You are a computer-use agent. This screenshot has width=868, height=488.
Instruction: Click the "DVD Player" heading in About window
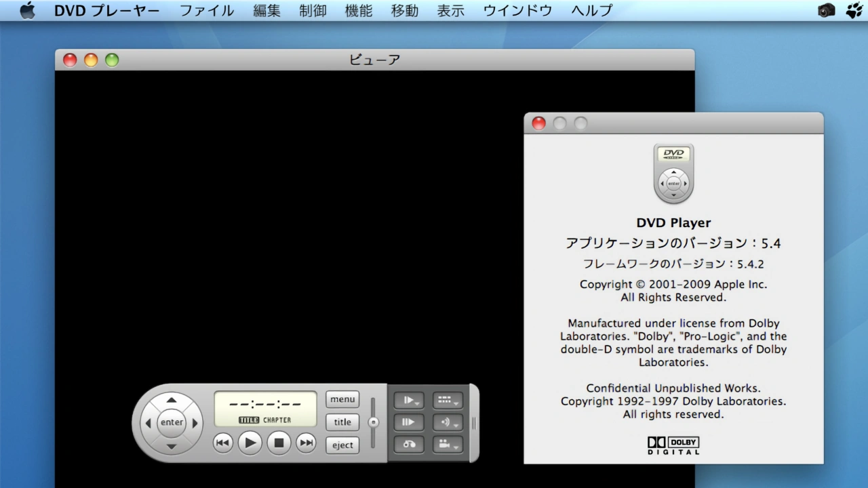(673, 222)
